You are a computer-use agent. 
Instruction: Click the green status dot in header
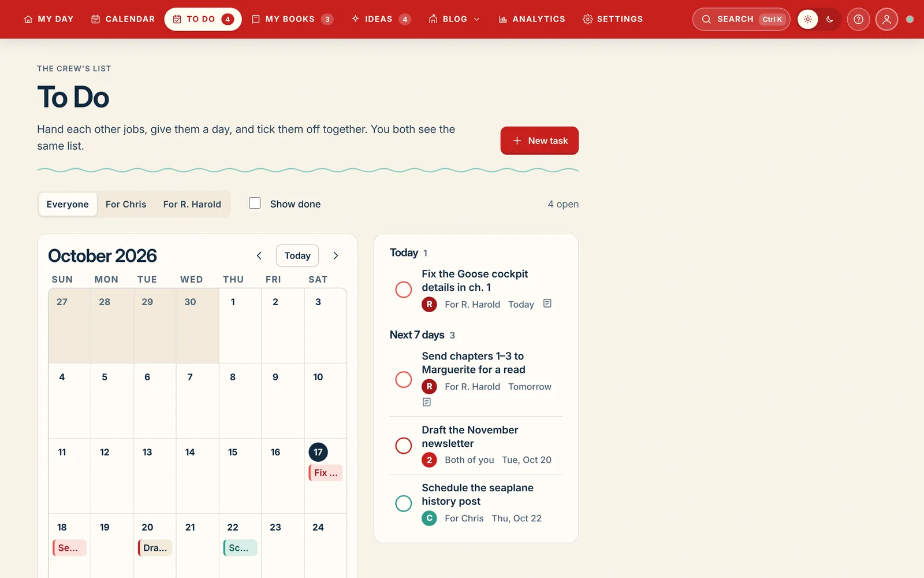[910, 19]
